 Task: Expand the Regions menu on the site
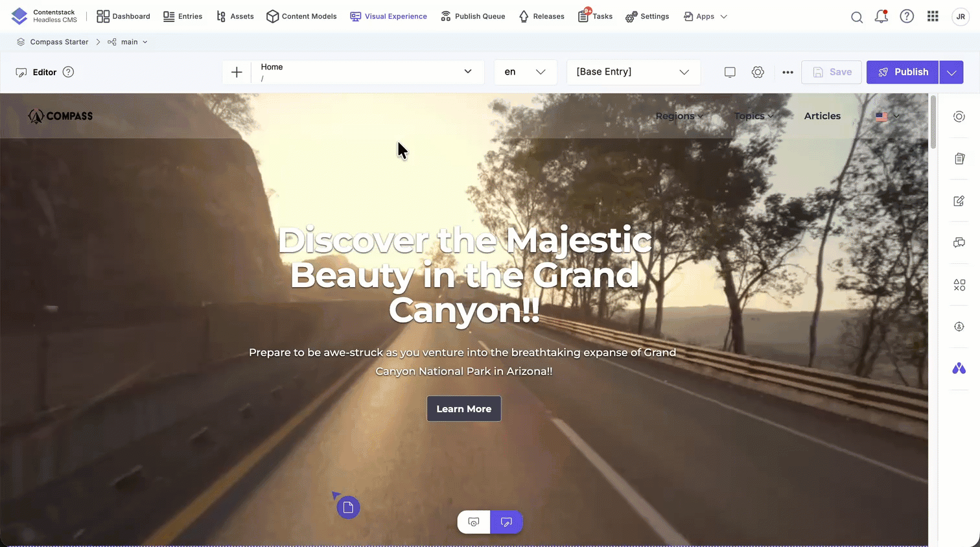[x=679, y=116]
